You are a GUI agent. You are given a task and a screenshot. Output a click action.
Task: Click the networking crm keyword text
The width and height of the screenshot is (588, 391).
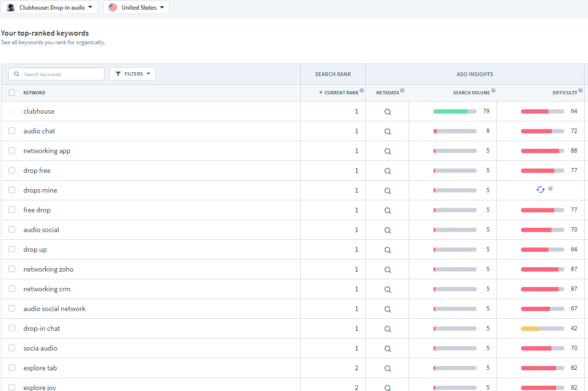click(47, 289)
